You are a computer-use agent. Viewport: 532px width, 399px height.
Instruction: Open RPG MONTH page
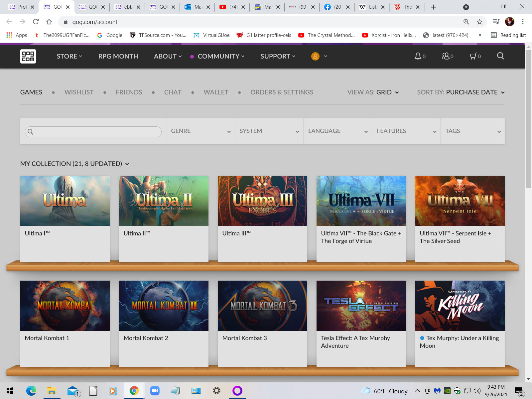click(x=118, y=56)
